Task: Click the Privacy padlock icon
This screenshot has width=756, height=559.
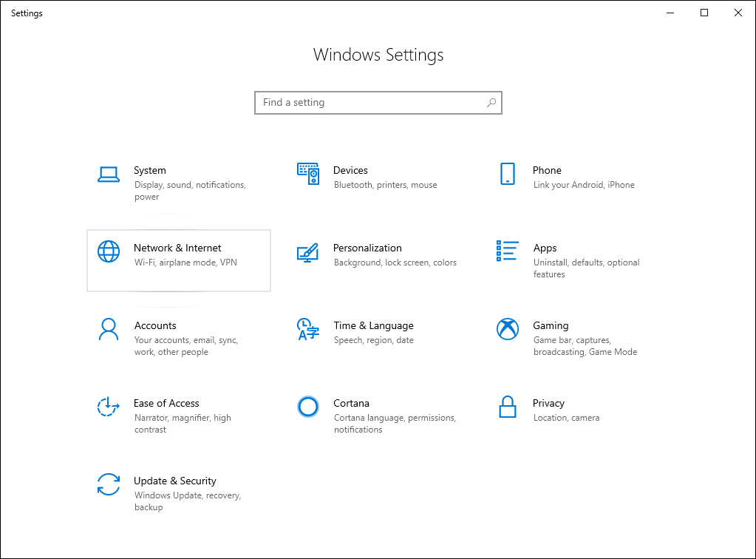Action: 507,407
